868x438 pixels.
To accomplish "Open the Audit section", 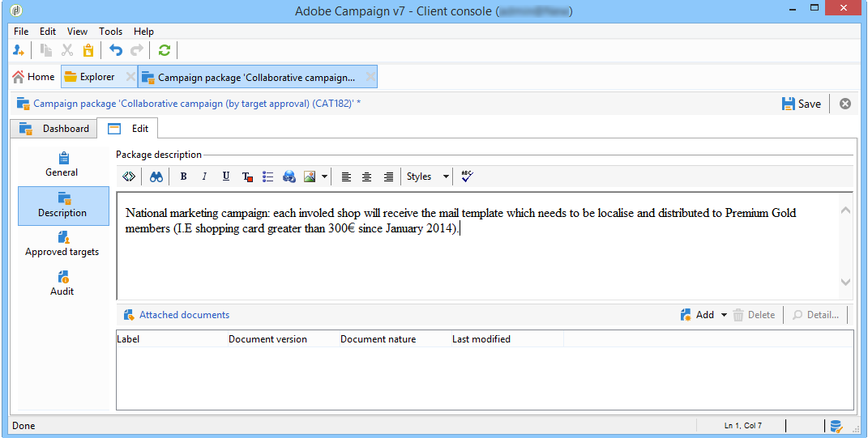I will (62, 283).
